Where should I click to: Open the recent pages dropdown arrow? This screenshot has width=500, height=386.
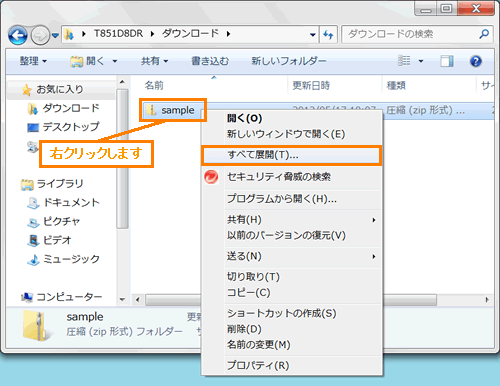pyautogui.click(x=55, y=35)
